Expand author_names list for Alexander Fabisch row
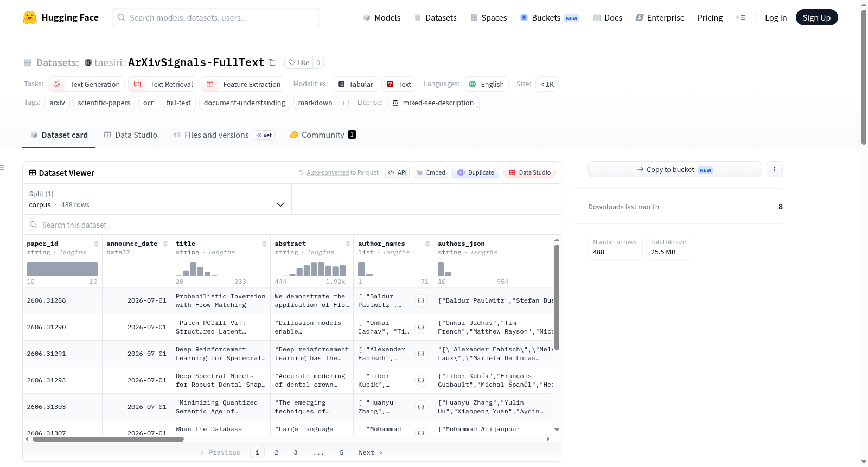 (x=421, y=354)
